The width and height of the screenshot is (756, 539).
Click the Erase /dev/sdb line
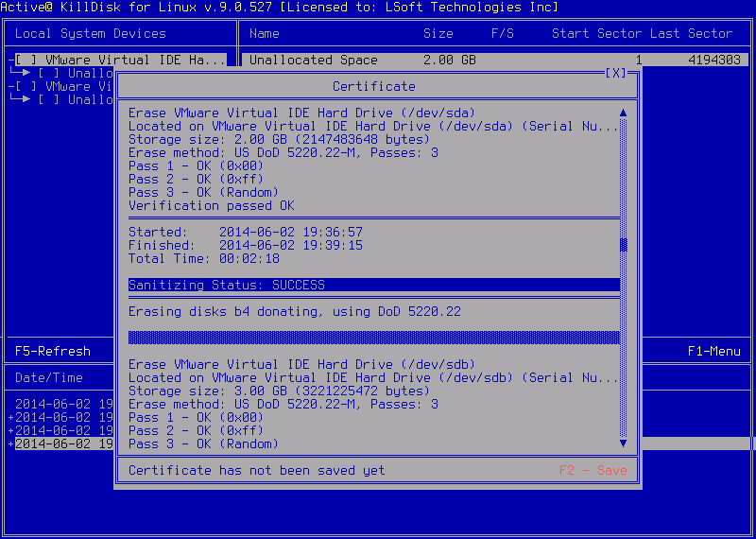click(x=301, y=364)
